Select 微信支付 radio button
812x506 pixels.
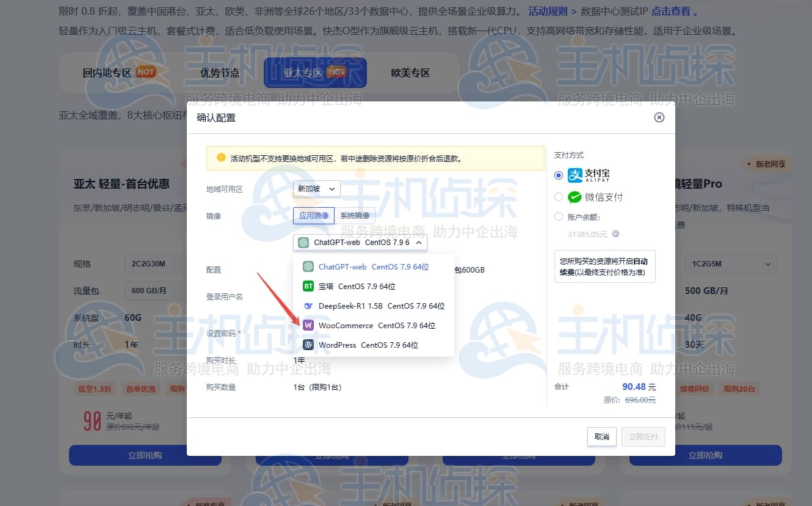point(559,197)
